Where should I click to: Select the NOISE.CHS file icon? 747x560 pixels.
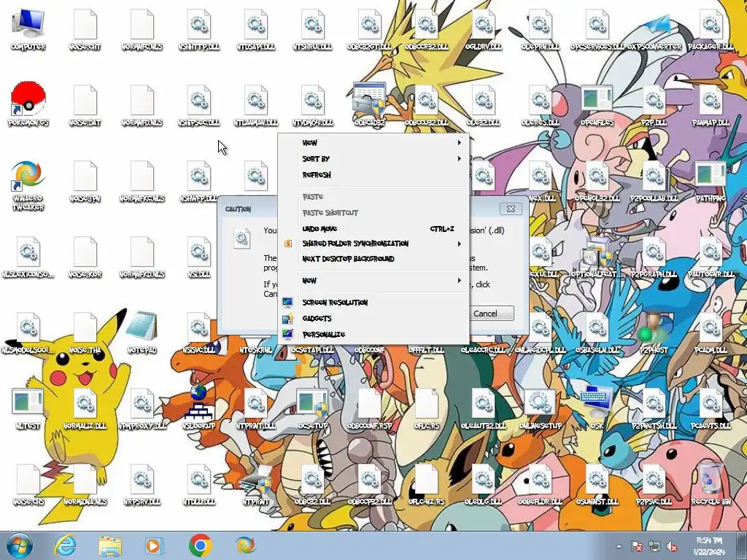click(x=28, y=483)
